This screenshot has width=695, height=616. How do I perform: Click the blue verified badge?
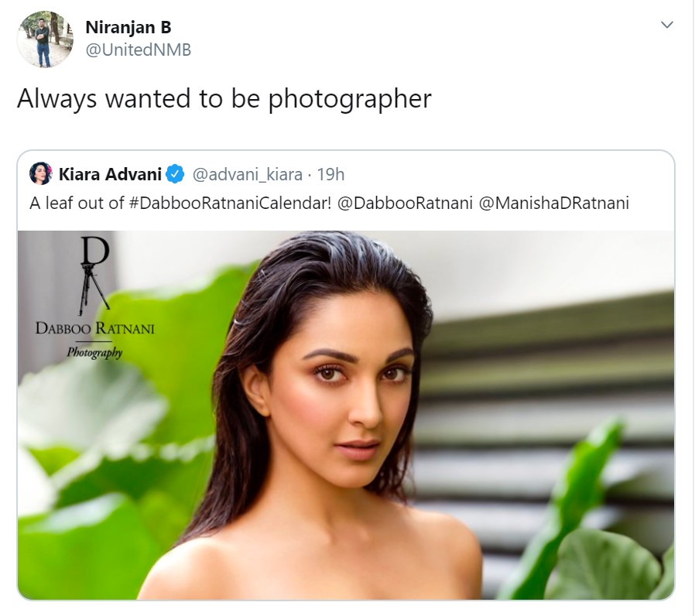pos(175,174)
